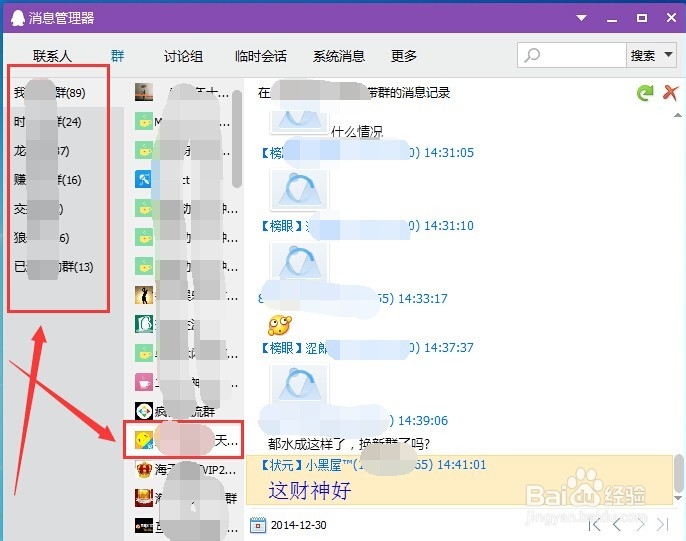Open the 系统消息 tab

pos(339,56)
